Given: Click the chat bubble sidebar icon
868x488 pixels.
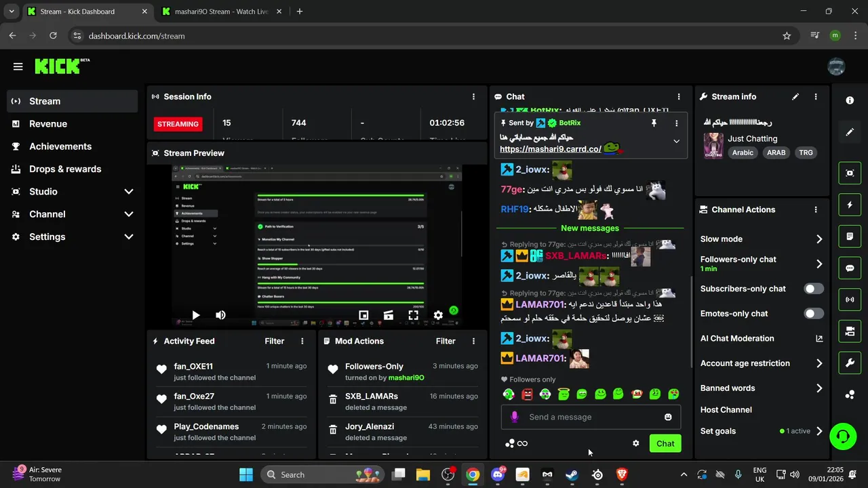Looking at the screenshot, I should tap(850, 268).
